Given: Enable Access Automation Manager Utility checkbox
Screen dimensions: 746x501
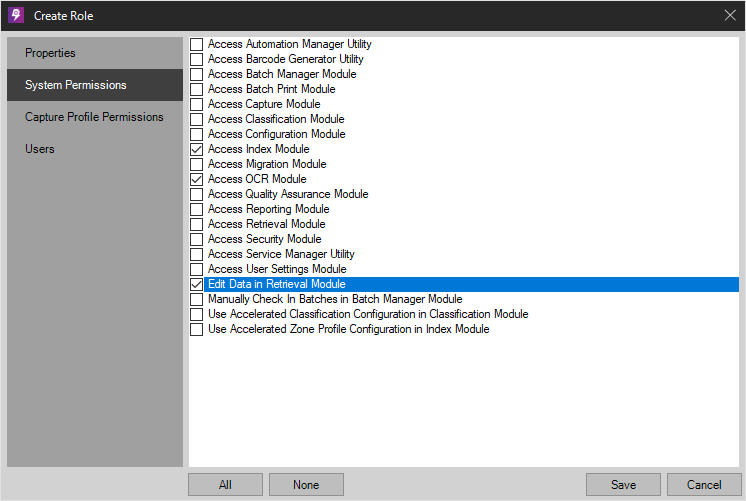Looking at the screenshot, I should tap(196, 44).
